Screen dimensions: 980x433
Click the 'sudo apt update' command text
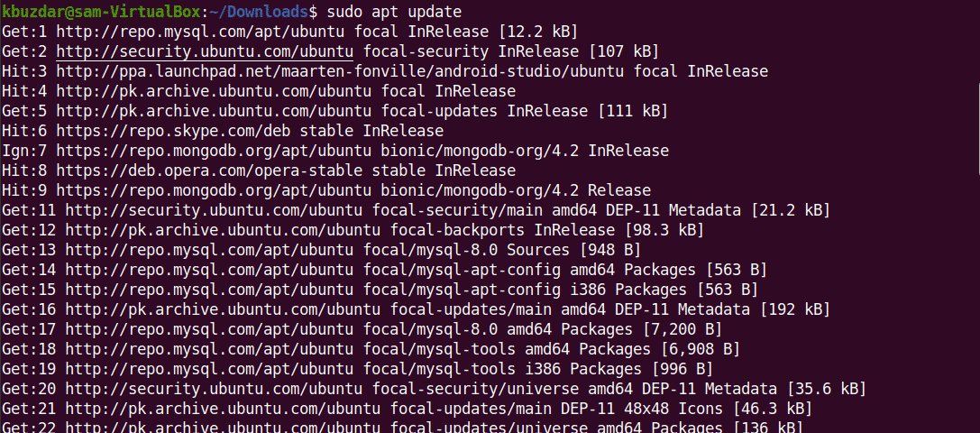point(393,12)
